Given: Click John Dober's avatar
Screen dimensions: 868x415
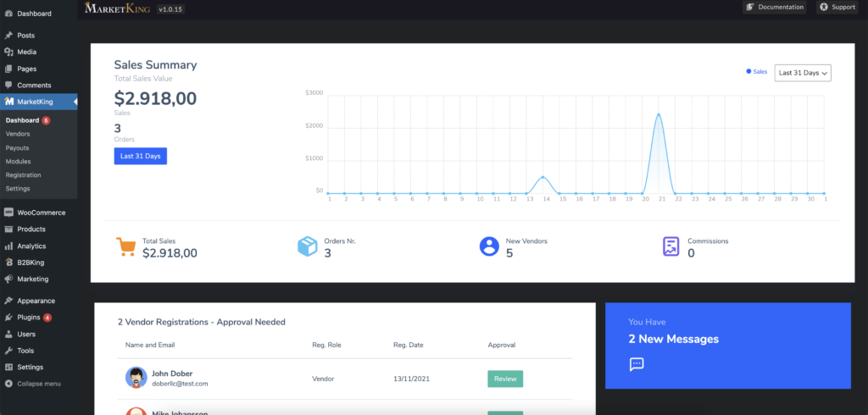Looking at the screenshot, I should 136,378.
